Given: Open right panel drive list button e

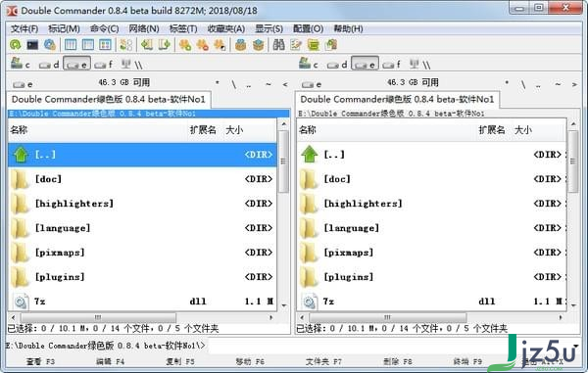Looking at the screenshot, I should point(312,84).
